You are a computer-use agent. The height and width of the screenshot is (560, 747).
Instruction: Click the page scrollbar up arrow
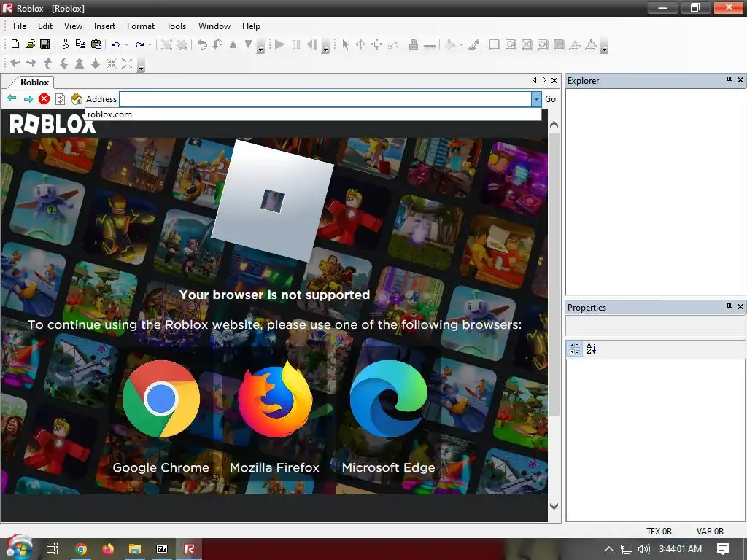554,125
